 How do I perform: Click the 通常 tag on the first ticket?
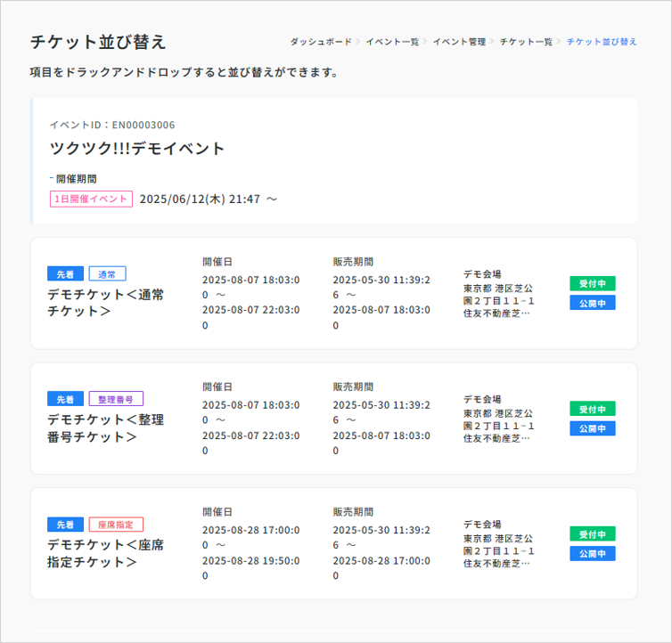pyautogui.click(x=107, y=274)
